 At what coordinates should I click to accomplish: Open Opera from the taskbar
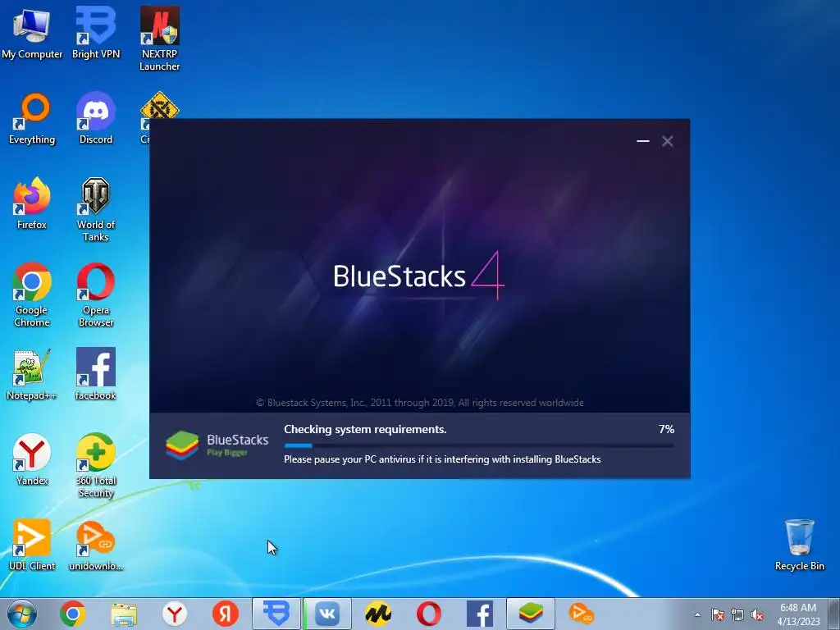click(428, 614)
